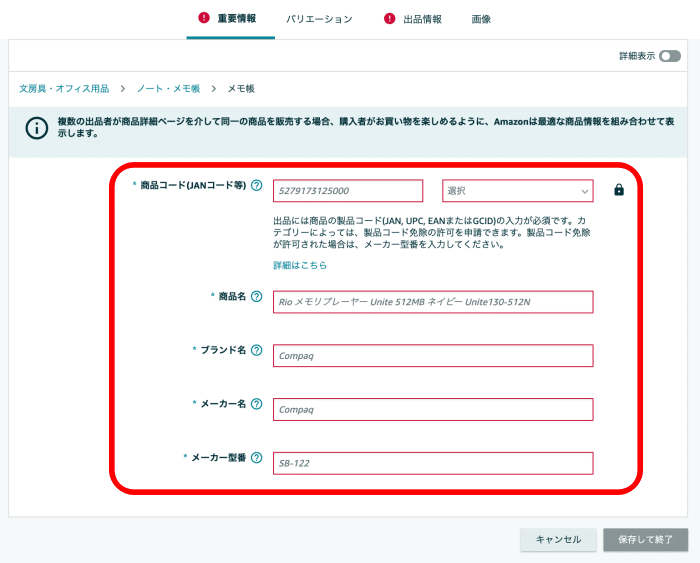Click the help icon beside 商品コード(JANコード等)

257,186
